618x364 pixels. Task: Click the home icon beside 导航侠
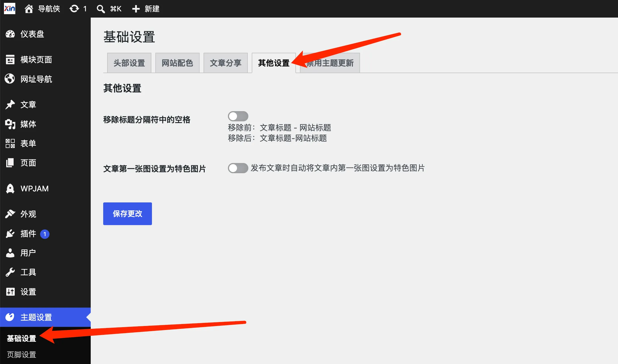(x=29, y=9)
